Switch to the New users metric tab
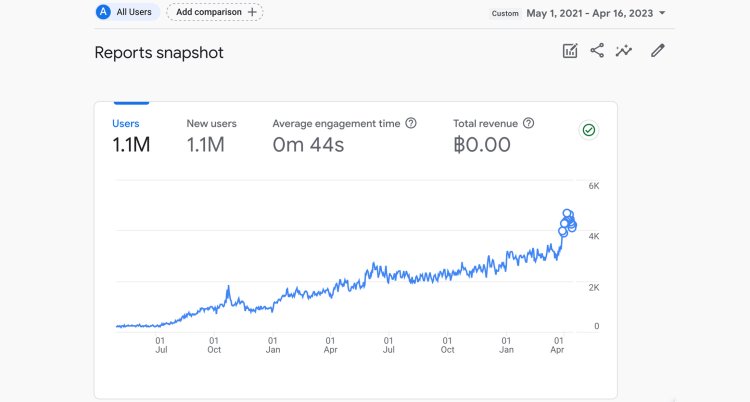750x402 pixels. [211, 124]
